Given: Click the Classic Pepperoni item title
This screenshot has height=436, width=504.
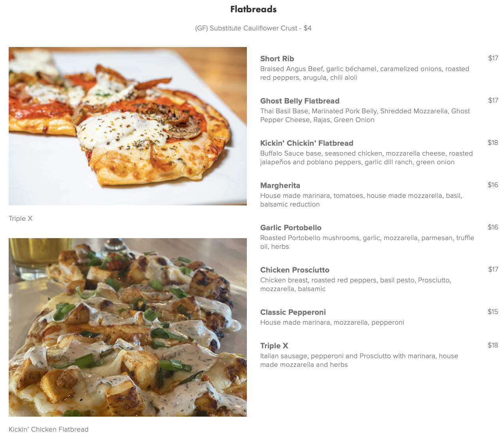Looking at the screenshot, I should (293, 312).
